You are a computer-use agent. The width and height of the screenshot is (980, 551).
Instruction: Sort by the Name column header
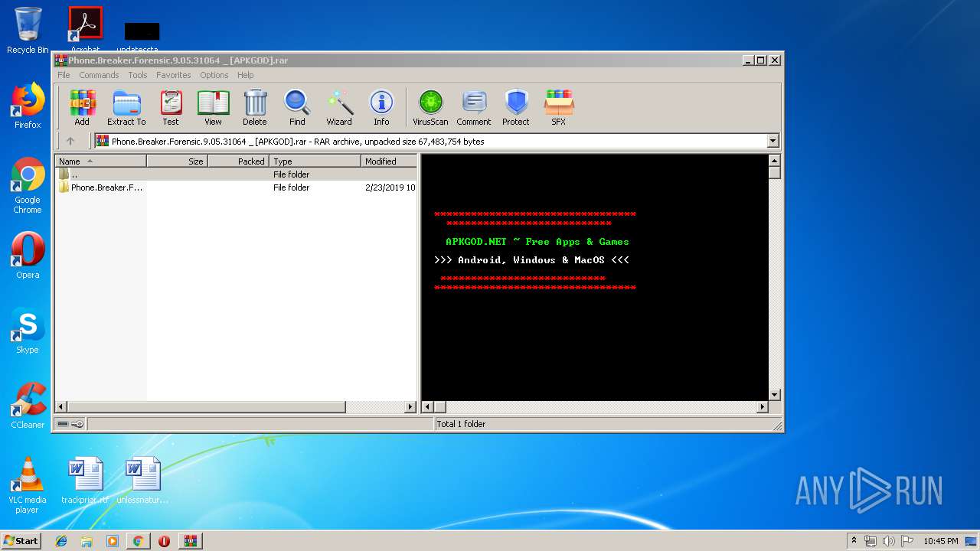(100, 161)
